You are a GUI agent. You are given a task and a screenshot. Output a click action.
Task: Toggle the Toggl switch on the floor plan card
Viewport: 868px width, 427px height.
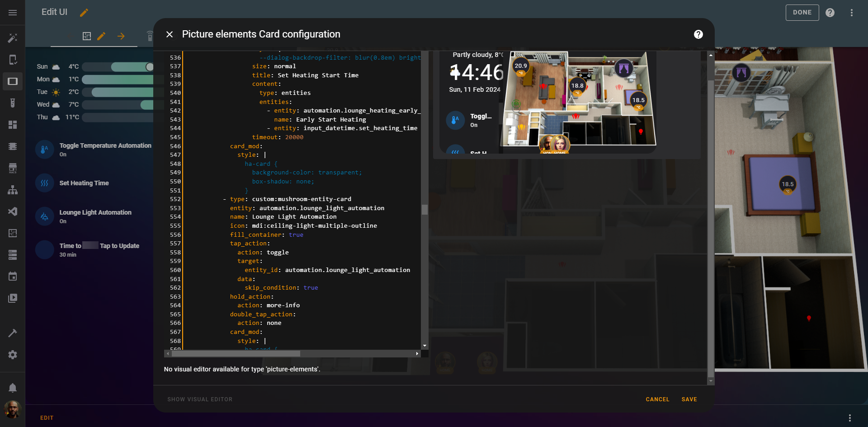click(455, 120)
